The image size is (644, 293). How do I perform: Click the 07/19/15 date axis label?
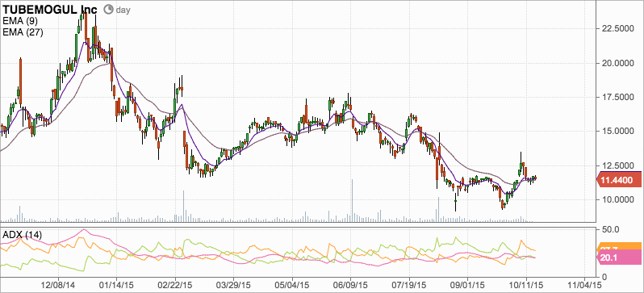coord(409,285)
